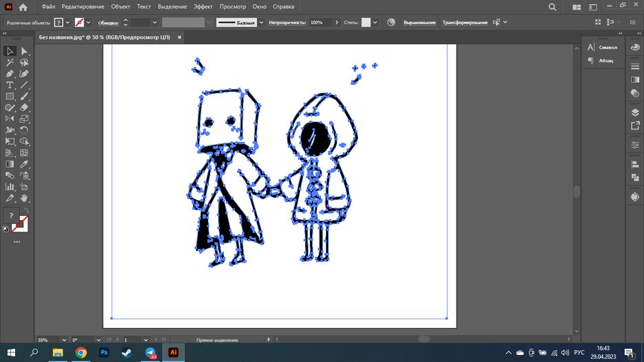
Task: Select the Blend tool
Action: coord(10,176)
